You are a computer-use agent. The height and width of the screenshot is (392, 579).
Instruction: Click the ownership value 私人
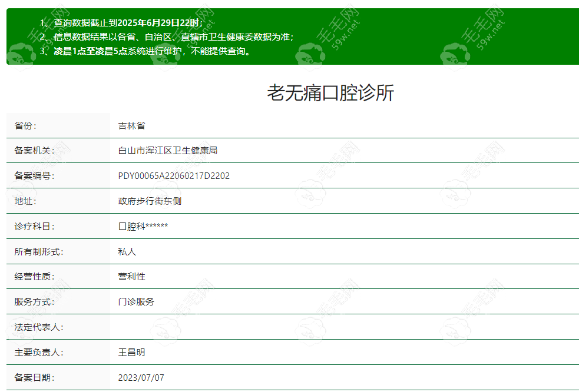pos(127,252)
